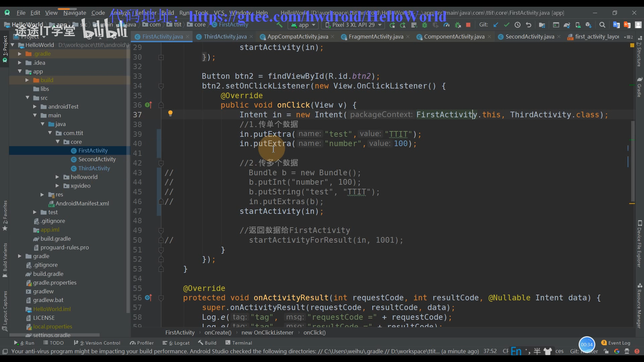
Task: Show hidden tabs list at tab bar end
Action: coord(628,37)
